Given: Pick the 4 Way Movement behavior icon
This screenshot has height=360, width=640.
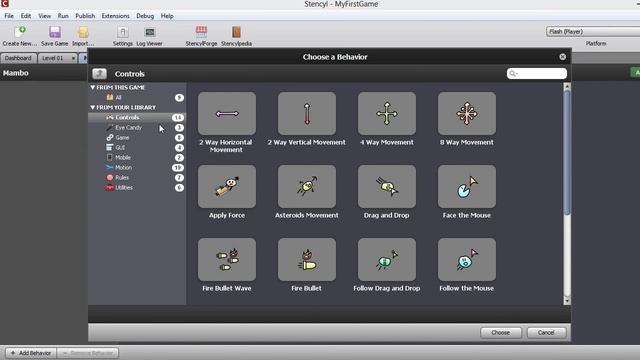Looking at the screenshot, I should tap(387, 113).
